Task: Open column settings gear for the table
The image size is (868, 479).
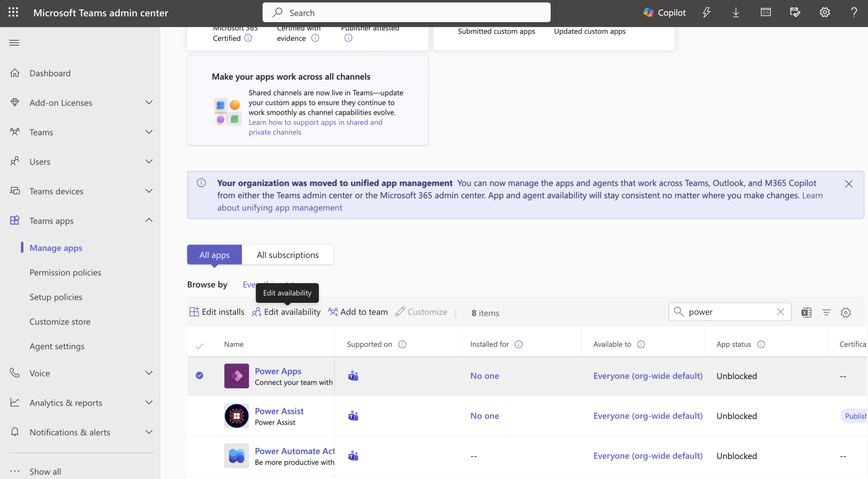Action: pyautogui.click(x=846, y=312)
